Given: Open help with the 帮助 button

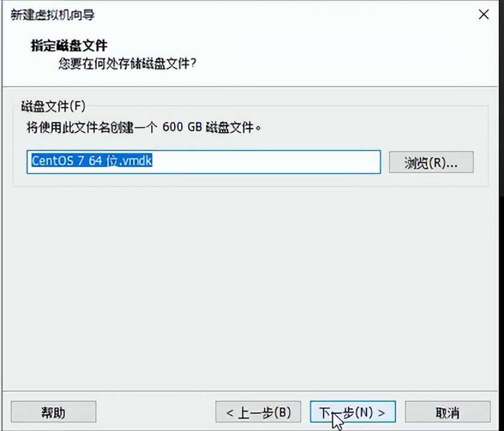Looking at the screenshot, I should coord(53,412).
